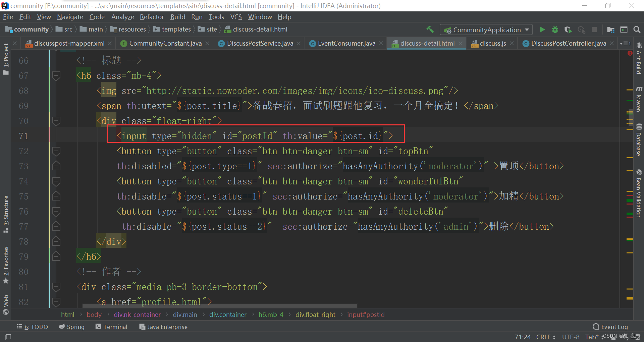The width and height of the screenshot is (644, 342).
Task: Select div.nk-container in the HTML breadcrumb
Action: tap(137, 315)
